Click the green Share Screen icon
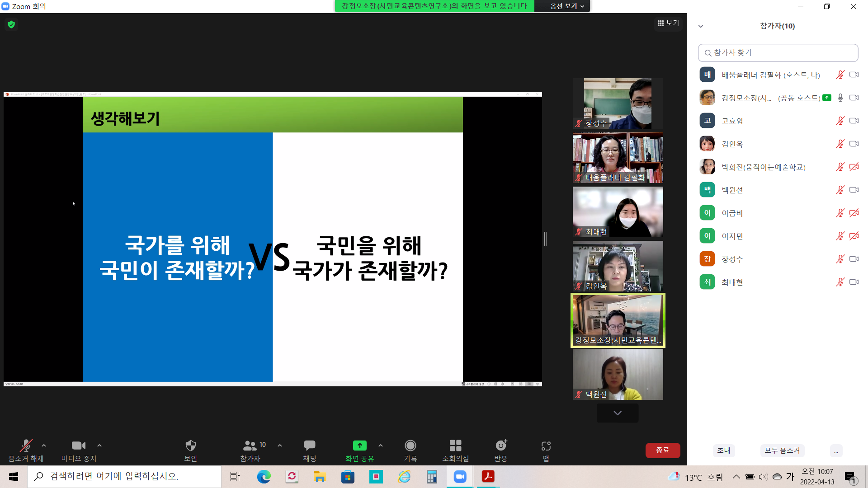868x488 pixels. pos(359,446)
